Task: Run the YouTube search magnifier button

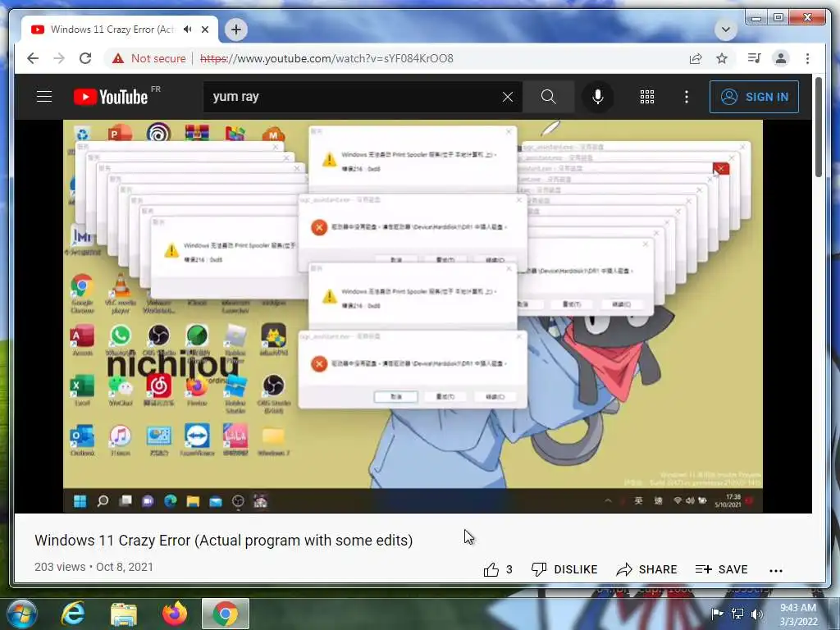Action: 548,97
